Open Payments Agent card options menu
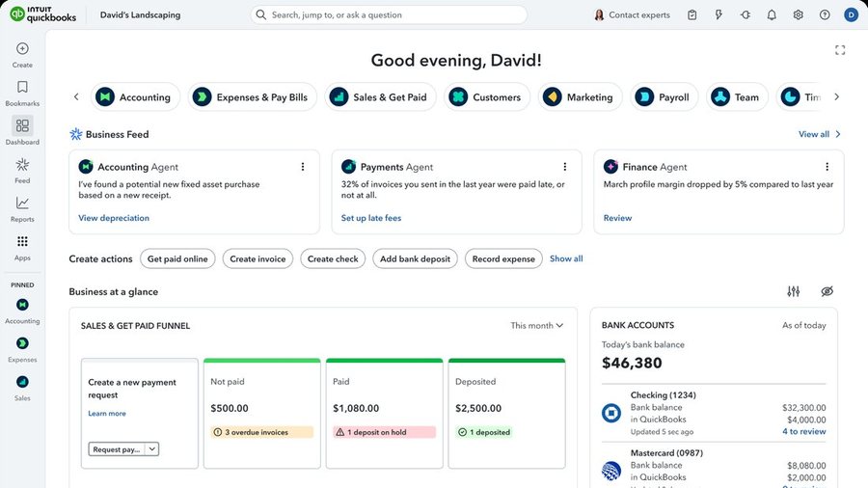 click(x=564, y=167)
